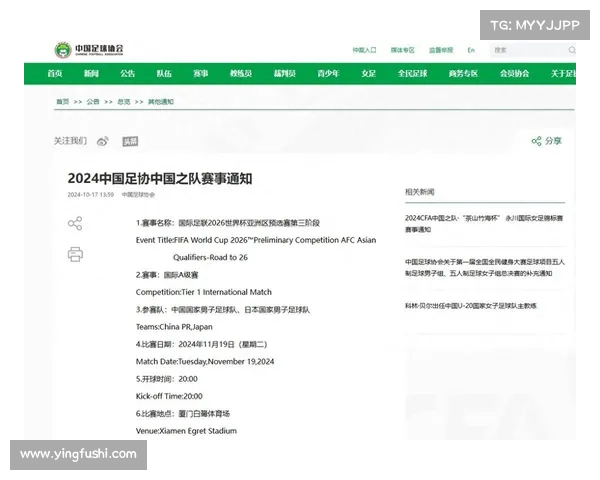600x480 pixels.
Task: Click the 首页 breadcrumb link
Action: pyautogui.click(x=62, y=101)
